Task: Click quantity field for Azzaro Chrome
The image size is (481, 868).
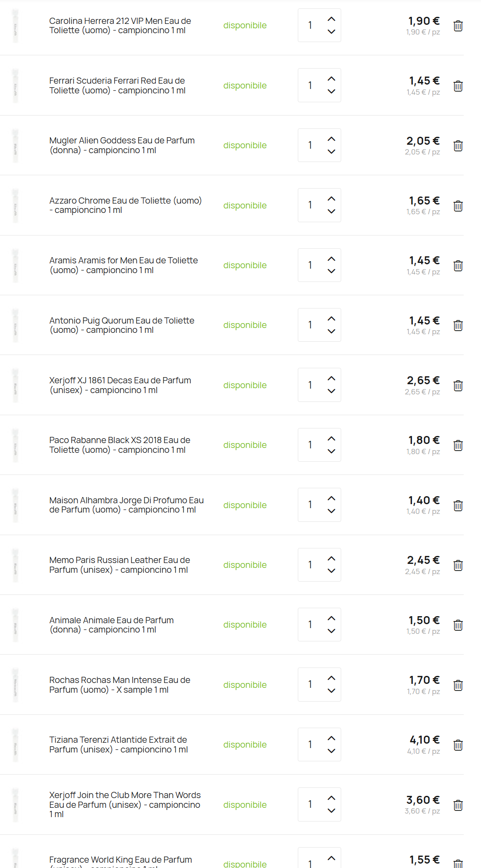Action: pyautogui.click(x=310, y=205)
